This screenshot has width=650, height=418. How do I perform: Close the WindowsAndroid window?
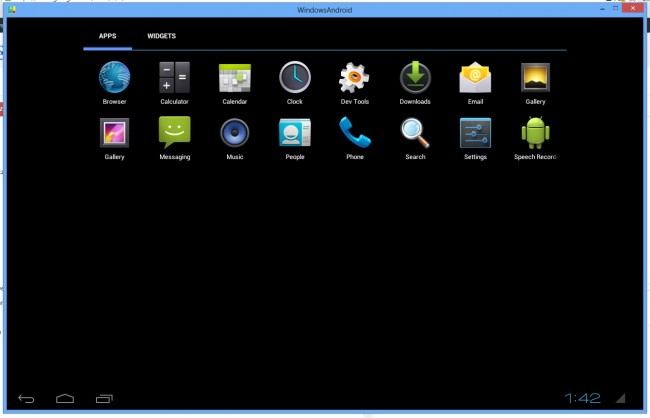pyautogui.click(x=633, y=8)
